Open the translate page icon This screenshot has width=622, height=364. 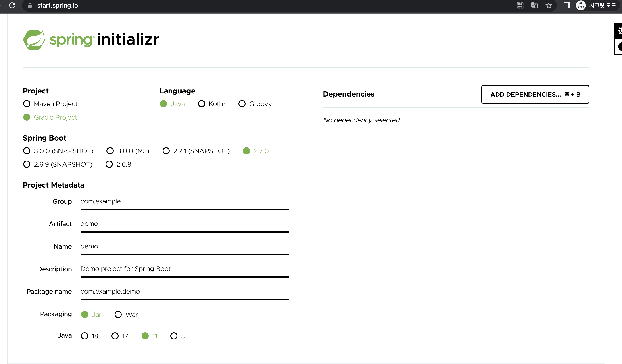point(534,5)
